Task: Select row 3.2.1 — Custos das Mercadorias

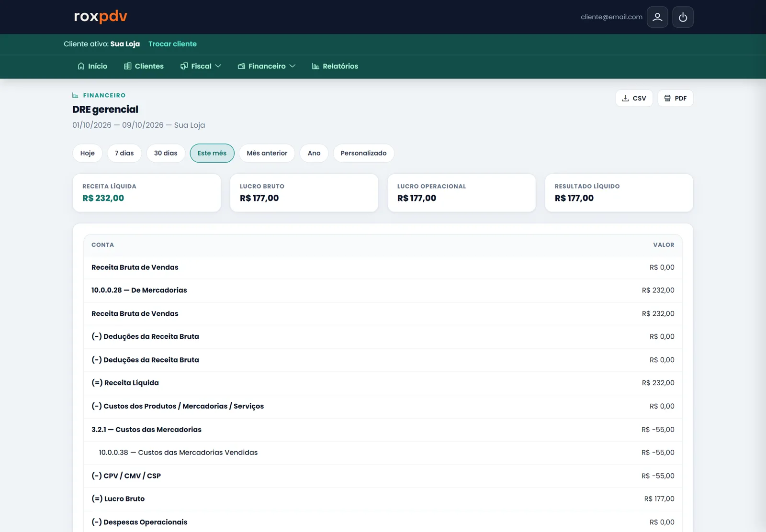Action: pyautogui.click(x=383, y=430)
